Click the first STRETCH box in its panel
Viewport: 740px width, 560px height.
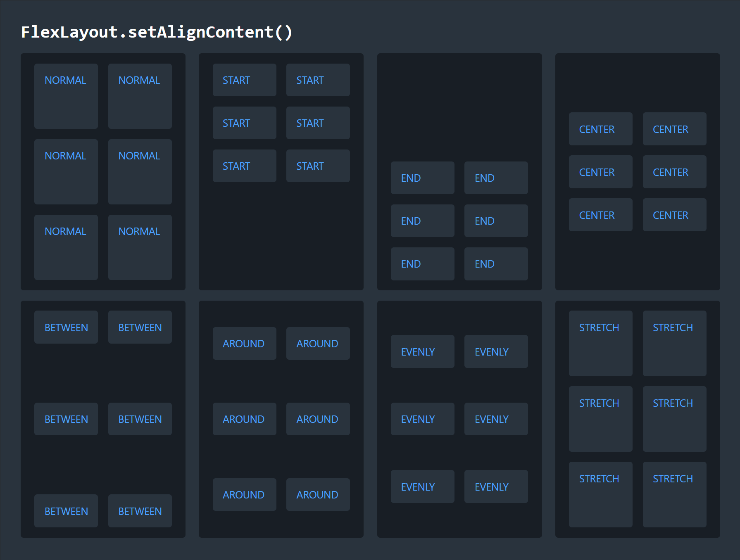(x=601, y=344)
